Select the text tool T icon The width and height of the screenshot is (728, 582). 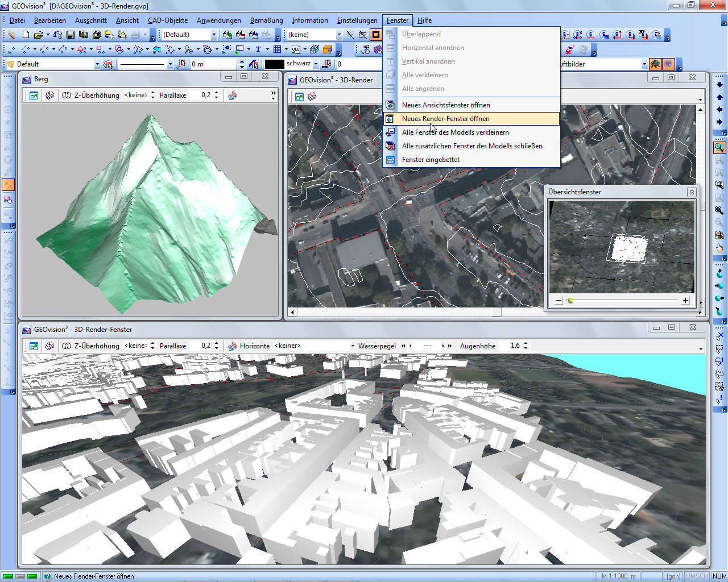point(258,49)
